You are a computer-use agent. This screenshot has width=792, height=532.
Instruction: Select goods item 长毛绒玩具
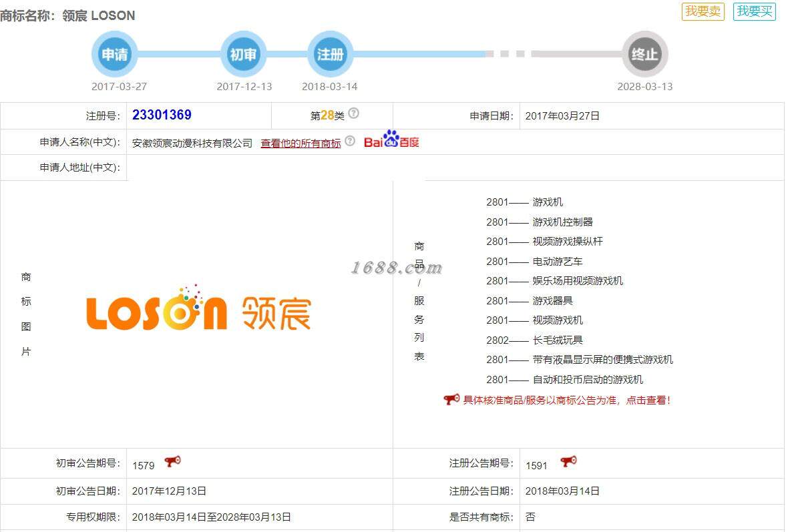pos(558,340)
